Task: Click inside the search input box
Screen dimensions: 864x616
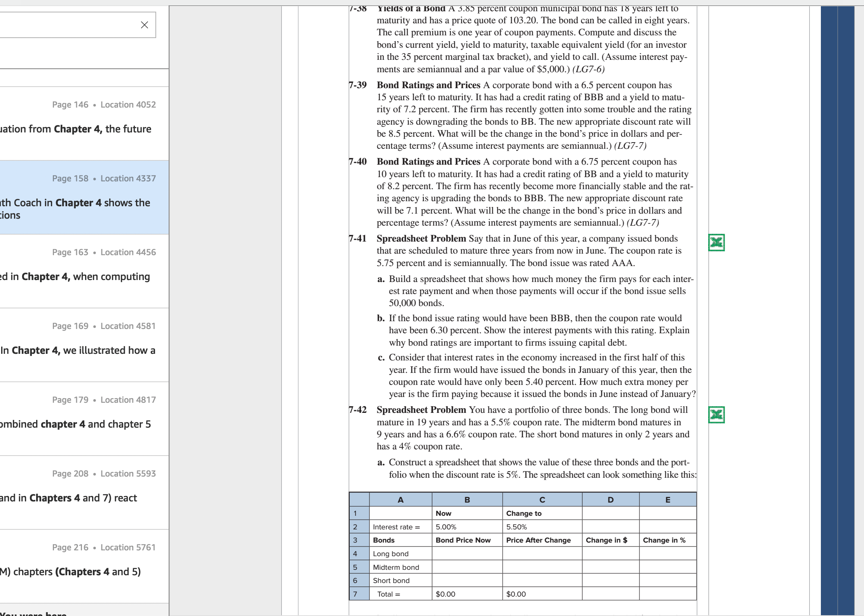Action: (x=68, y=25)
